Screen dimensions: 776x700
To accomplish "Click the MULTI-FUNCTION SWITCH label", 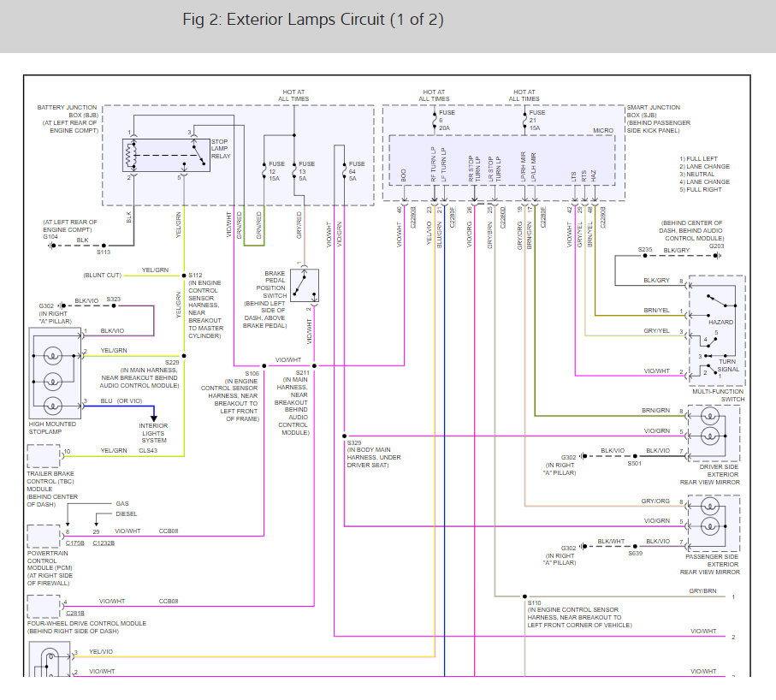I will coord(718,395).
